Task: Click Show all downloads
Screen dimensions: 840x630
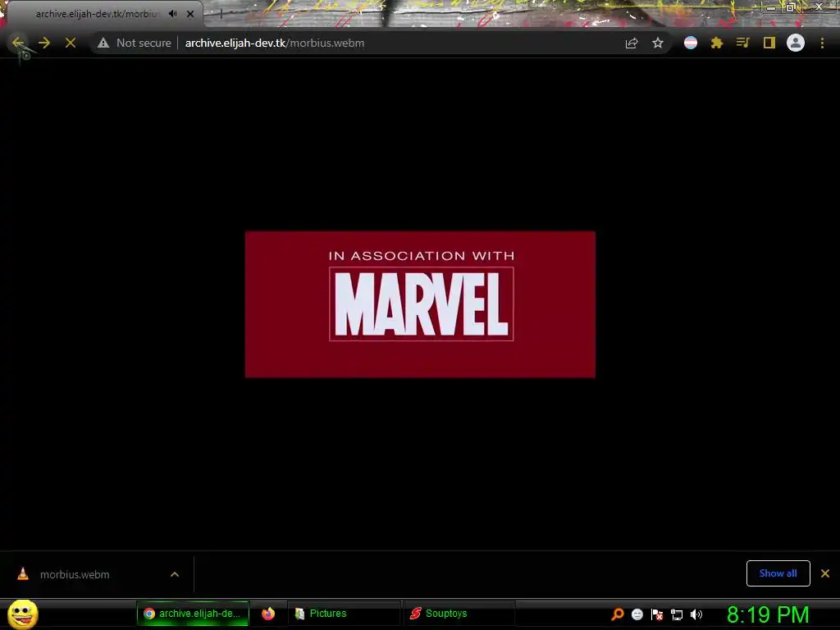Action: (x=778, y=573)
